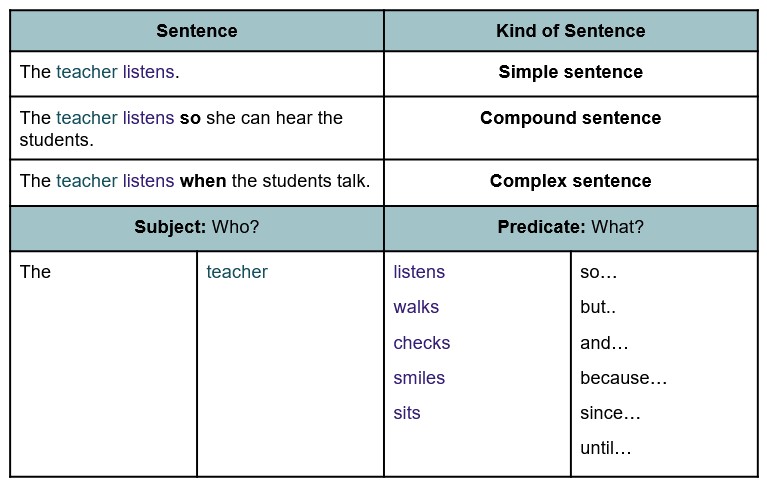Select the "Complex sentence" cell
The width and height of the screenshot is (767, 483).
570,181
